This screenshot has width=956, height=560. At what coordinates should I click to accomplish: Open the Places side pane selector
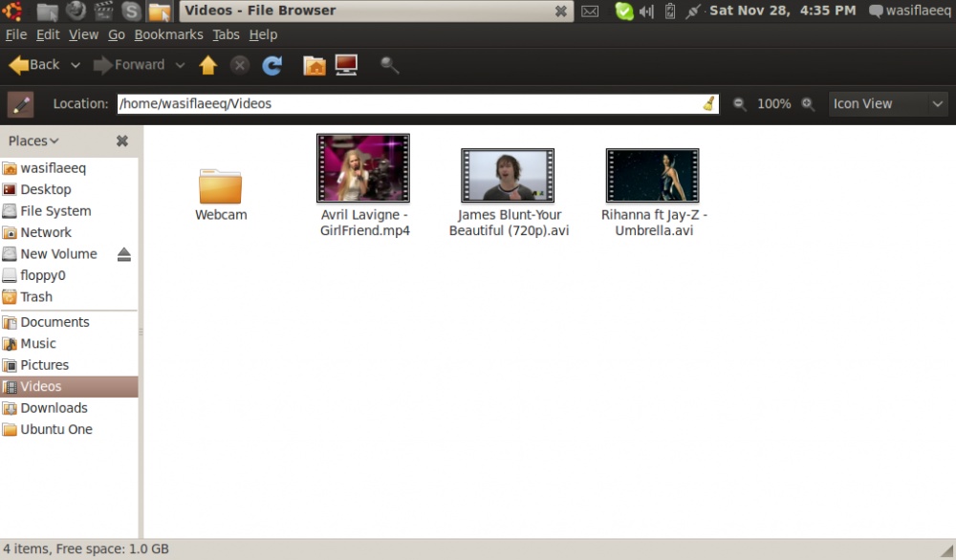coord(33,140)
